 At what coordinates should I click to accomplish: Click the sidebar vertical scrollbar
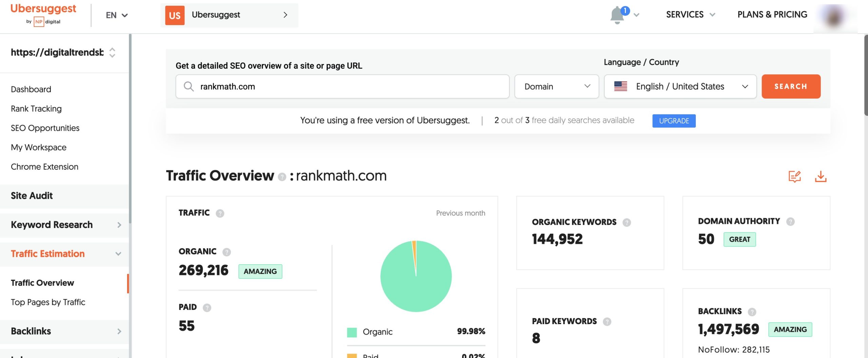130,129
